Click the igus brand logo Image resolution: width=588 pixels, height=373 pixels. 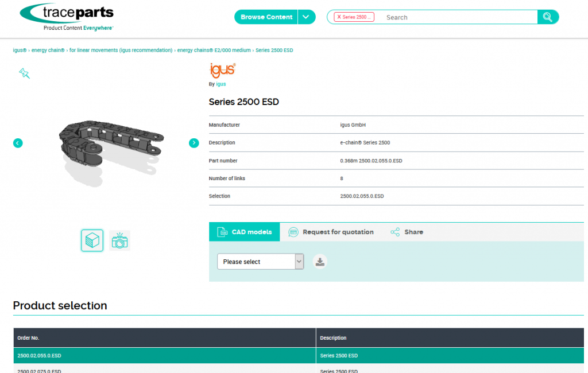[222, 69]
